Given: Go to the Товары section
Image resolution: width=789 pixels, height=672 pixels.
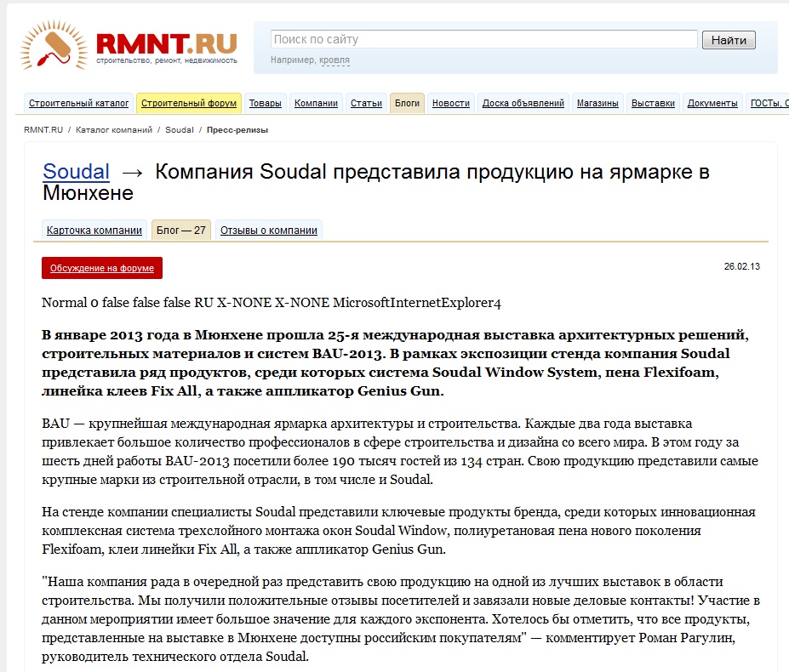Looking at the screenshot, I should [x=266, y=103].
